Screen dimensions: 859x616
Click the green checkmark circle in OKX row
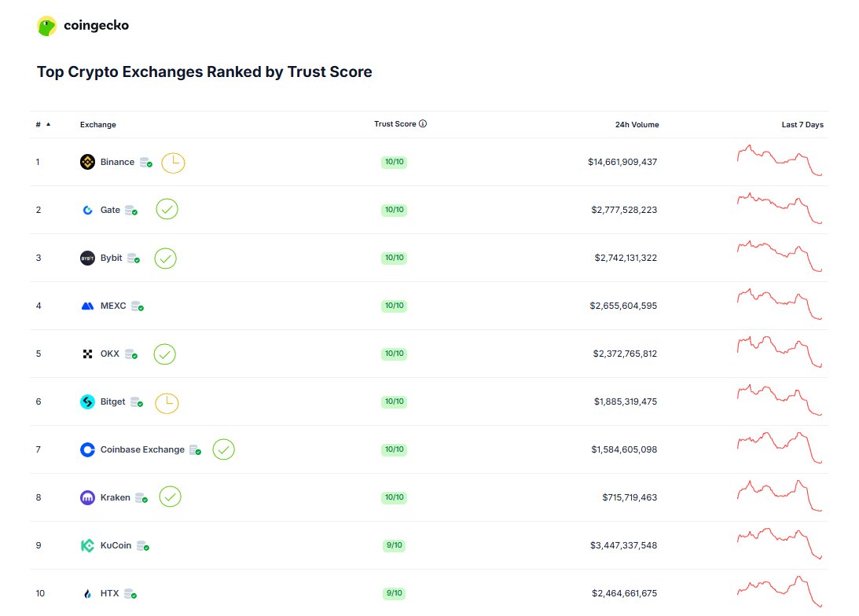[x=164, y=354]
